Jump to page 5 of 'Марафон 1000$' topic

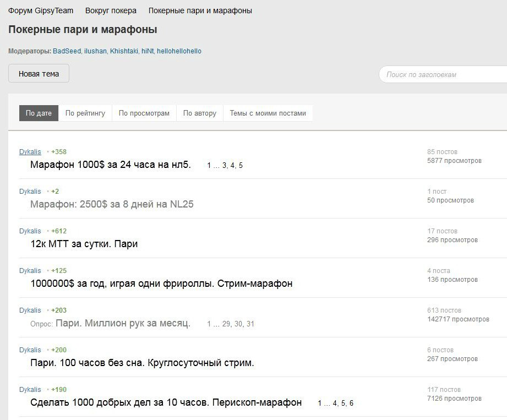(x=241, y=166)
